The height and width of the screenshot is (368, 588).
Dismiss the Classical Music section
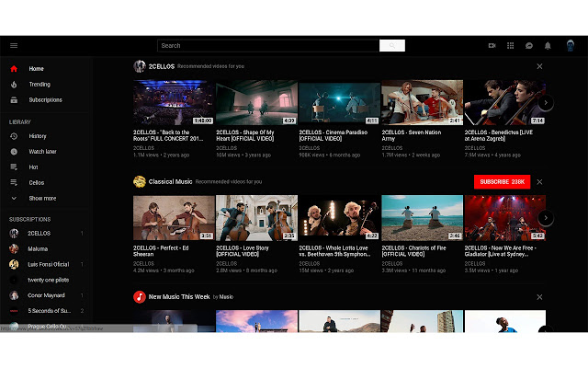pos(539,182)
